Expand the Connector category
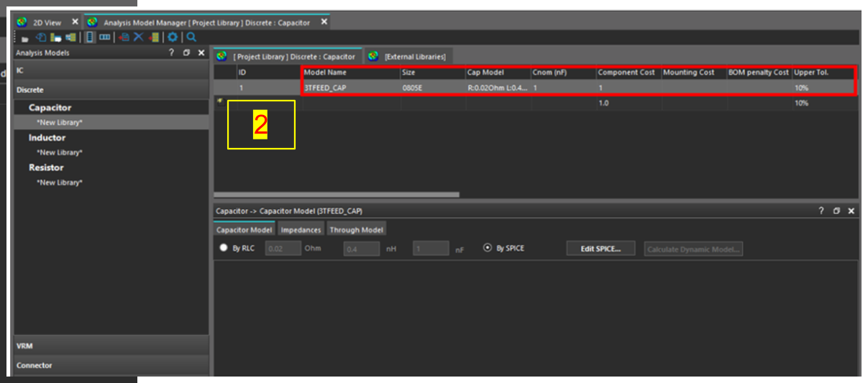This screenshot has height=383, width=868. 111,365
